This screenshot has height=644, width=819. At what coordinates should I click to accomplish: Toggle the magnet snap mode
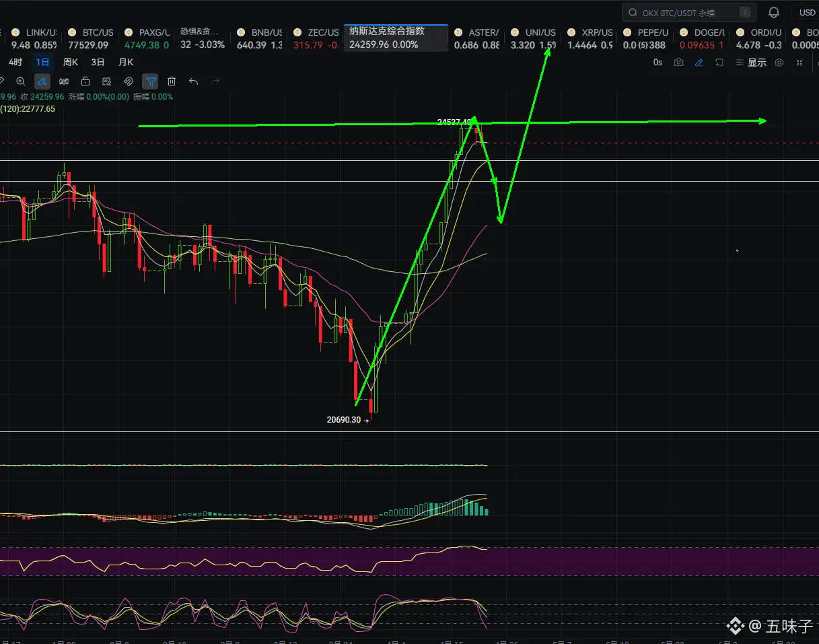pyautogui.click(x=129, y=81)
